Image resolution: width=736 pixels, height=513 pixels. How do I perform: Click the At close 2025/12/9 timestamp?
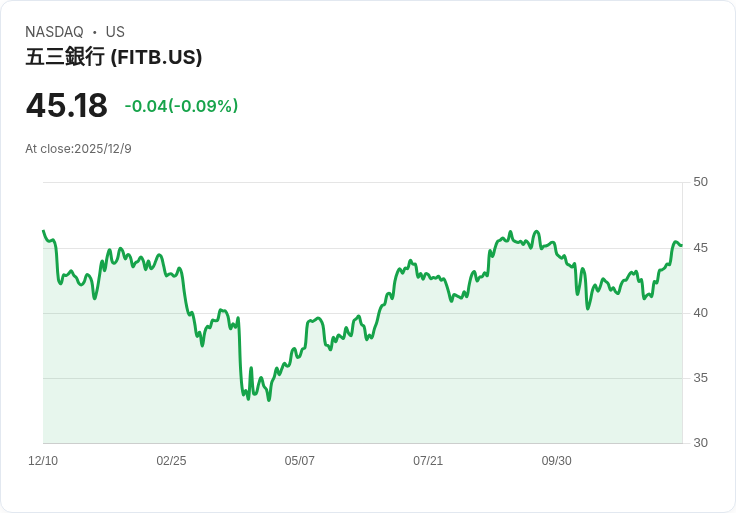78,149
